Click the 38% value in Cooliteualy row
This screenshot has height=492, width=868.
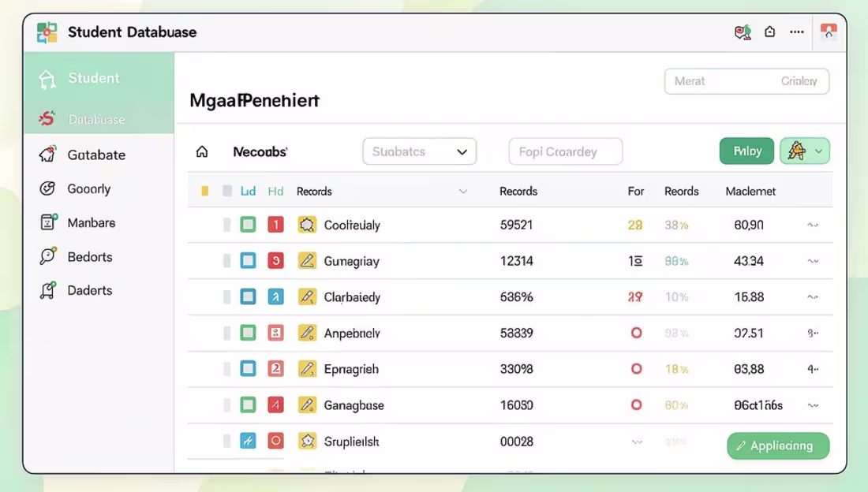(x=676, y=225)
